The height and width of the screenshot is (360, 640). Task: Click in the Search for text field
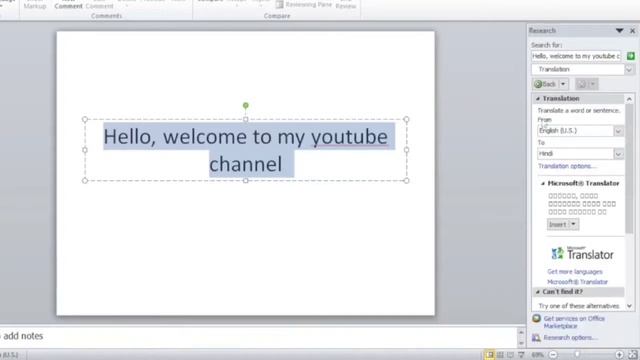click(576, 56)
